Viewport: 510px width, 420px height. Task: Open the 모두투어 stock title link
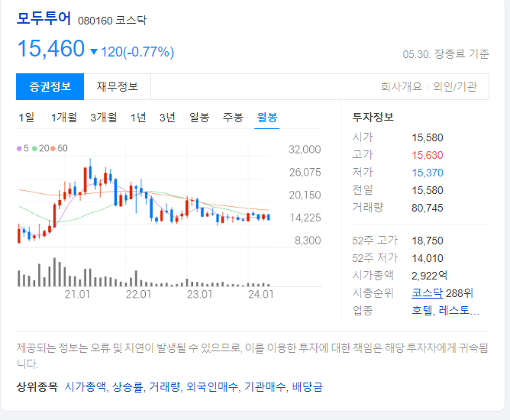[x=44, y=18]
